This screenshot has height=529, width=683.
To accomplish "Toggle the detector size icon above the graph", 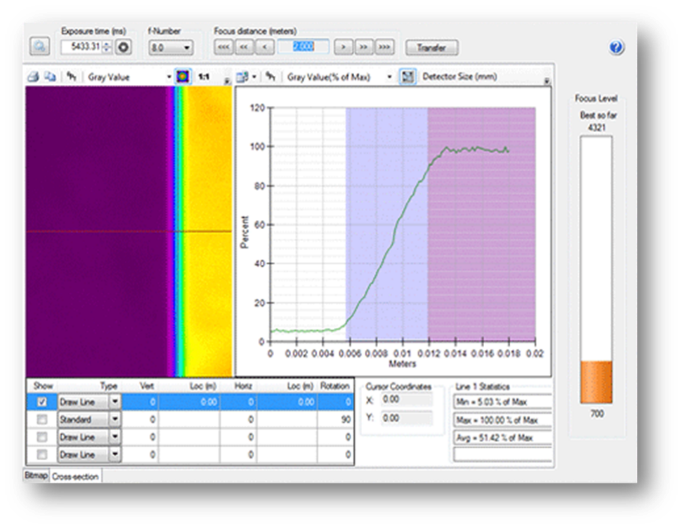I will (x=407, y=76).
